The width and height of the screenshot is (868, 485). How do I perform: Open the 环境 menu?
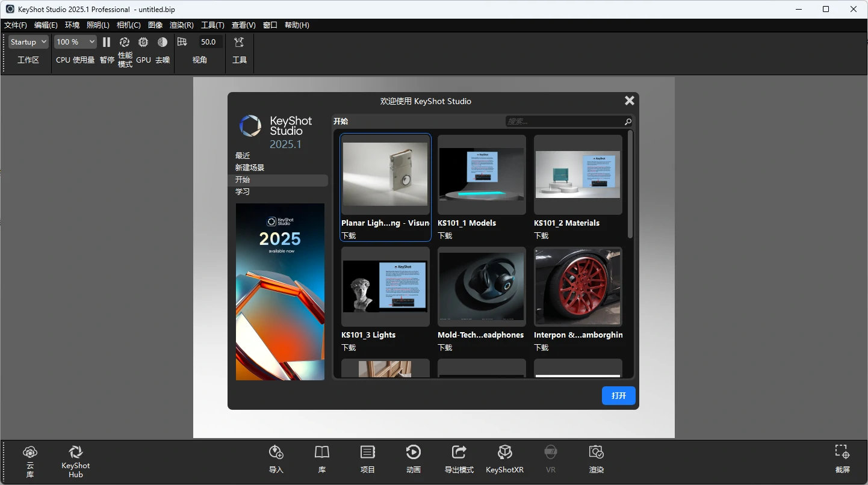(72, 25)
